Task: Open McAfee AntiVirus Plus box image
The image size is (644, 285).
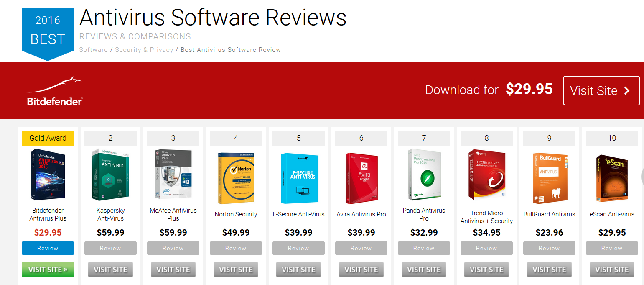Action: coord(173,174)
